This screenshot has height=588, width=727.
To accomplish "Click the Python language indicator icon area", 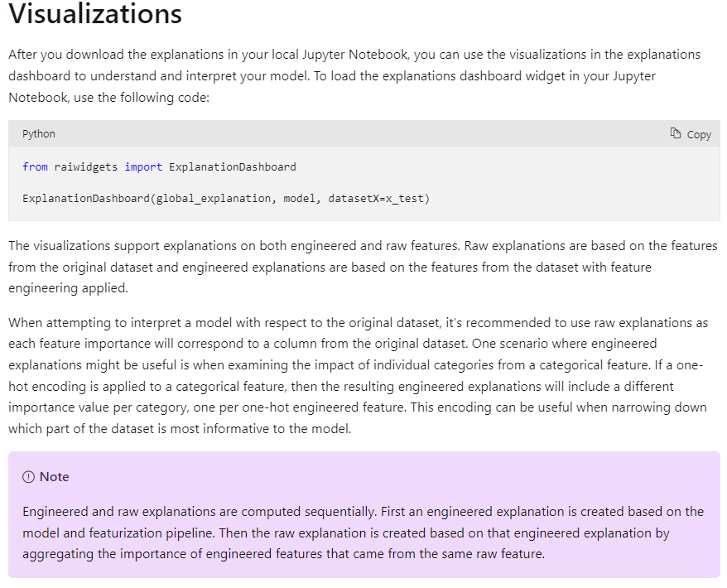I will (38, 133).
